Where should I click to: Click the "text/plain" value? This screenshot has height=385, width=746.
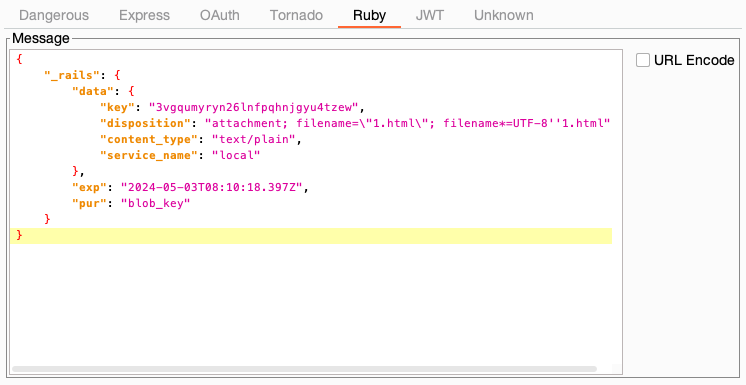tap(254, 139)
